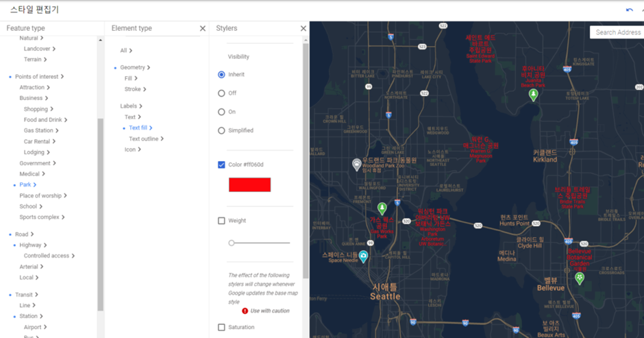Select Text under Labels
Screen dimensions: 644x338
tap(133, 117)
